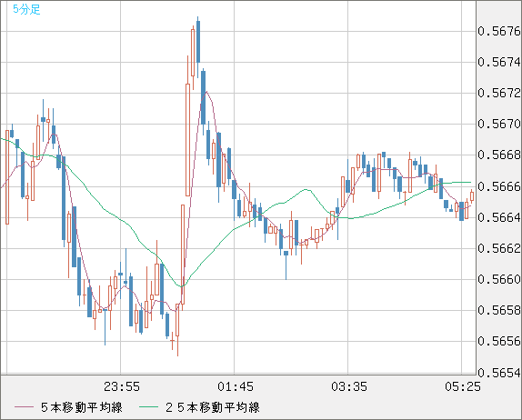Viewport: 522px width, 420px height.
Task: Select the 0.5676 price axis label
Action: [x=499, y=31]
